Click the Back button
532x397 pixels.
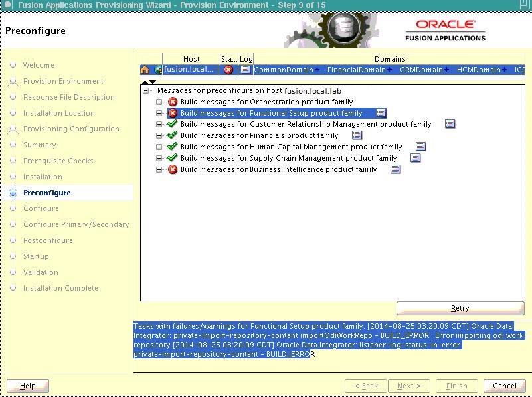pyautogui.click(x=366, y=386)
